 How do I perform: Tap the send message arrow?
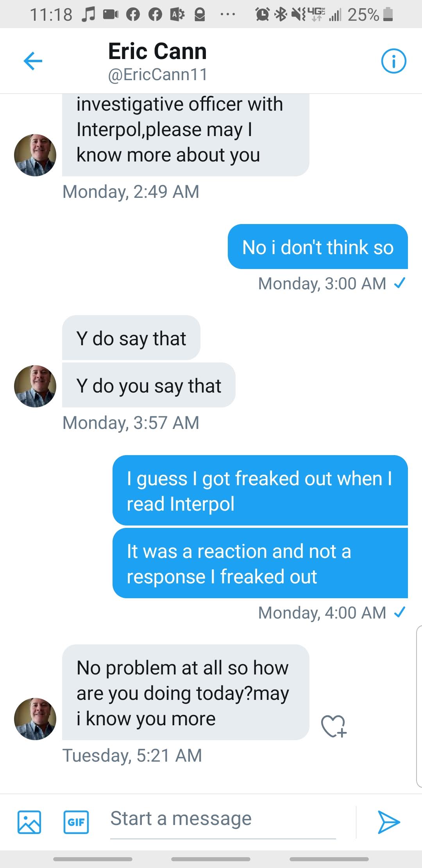point(388,822)
